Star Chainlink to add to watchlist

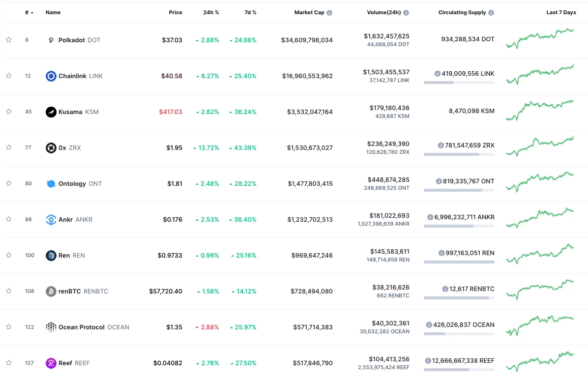tap(9, 76)
